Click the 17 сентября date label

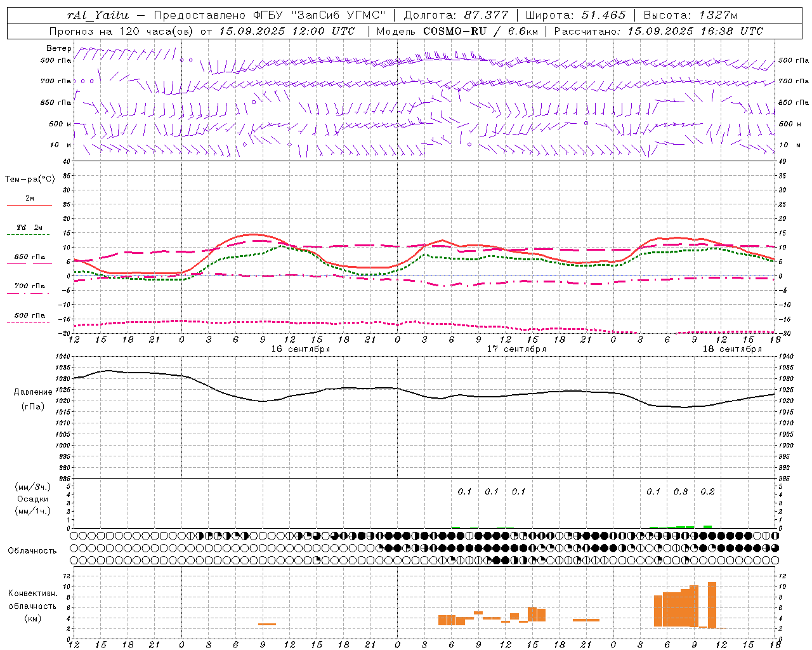pyautogui.click(x=516, y=349)
